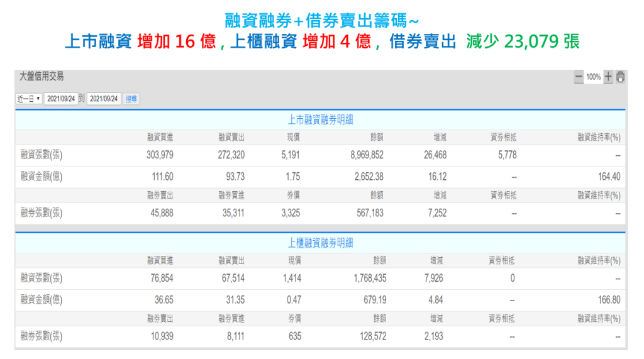
Task: Click the start date field before 到
Action: tap(61, 99)
